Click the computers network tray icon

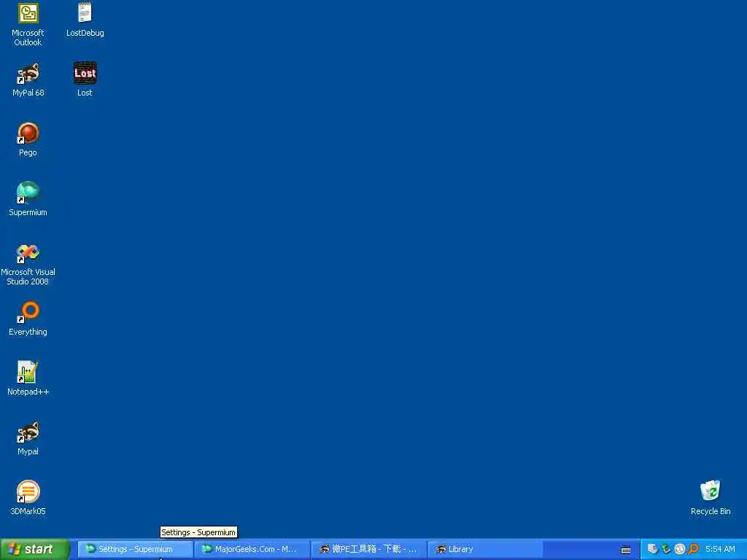pos(652,549)
